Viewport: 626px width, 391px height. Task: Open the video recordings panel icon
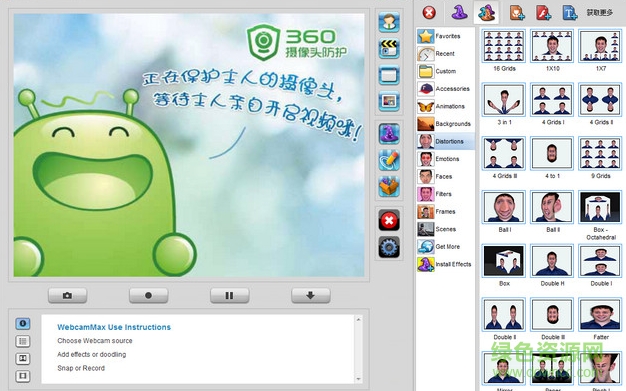pyautogui.click(x=23, y=376)
